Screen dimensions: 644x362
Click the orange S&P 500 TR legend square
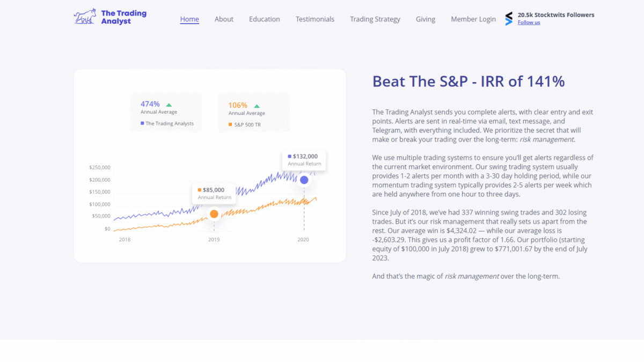[x=230, y=124]
